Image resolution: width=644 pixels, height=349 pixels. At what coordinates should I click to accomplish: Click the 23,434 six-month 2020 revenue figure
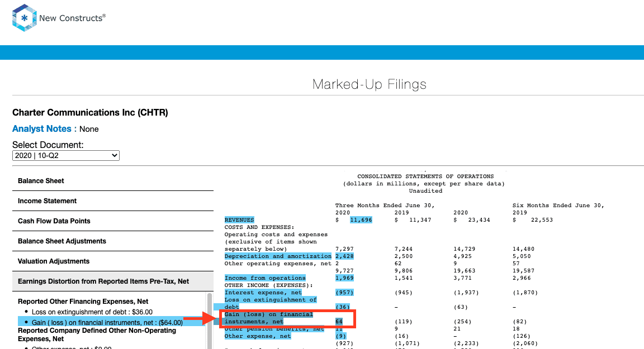(479, 220)
